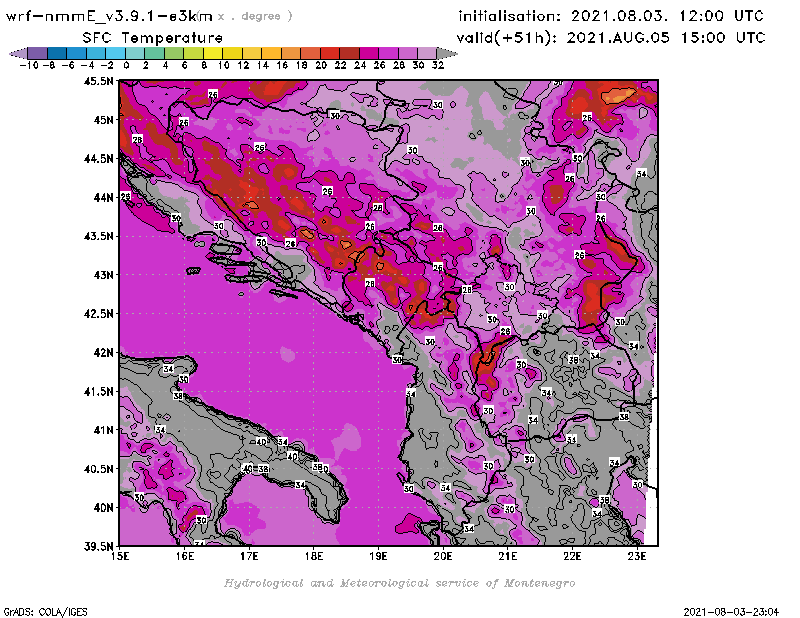Pick the legend swatch between 10 and 12

coord(232,53)
